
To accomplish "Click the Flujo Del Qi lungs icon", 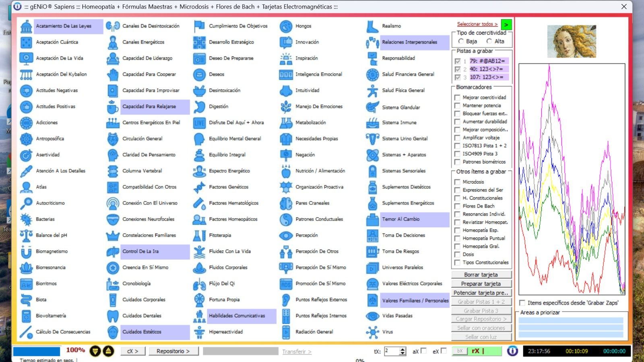I will point(199,284).
